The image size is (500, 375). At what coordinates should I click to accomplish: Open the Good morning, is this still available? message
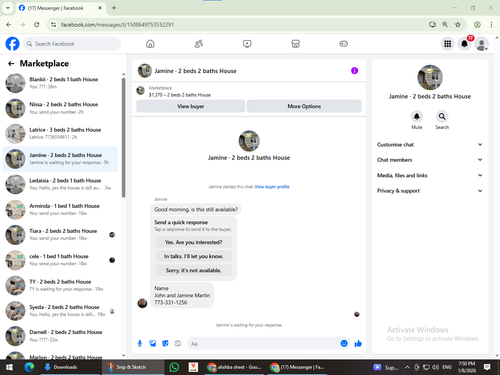click(196, 210)
